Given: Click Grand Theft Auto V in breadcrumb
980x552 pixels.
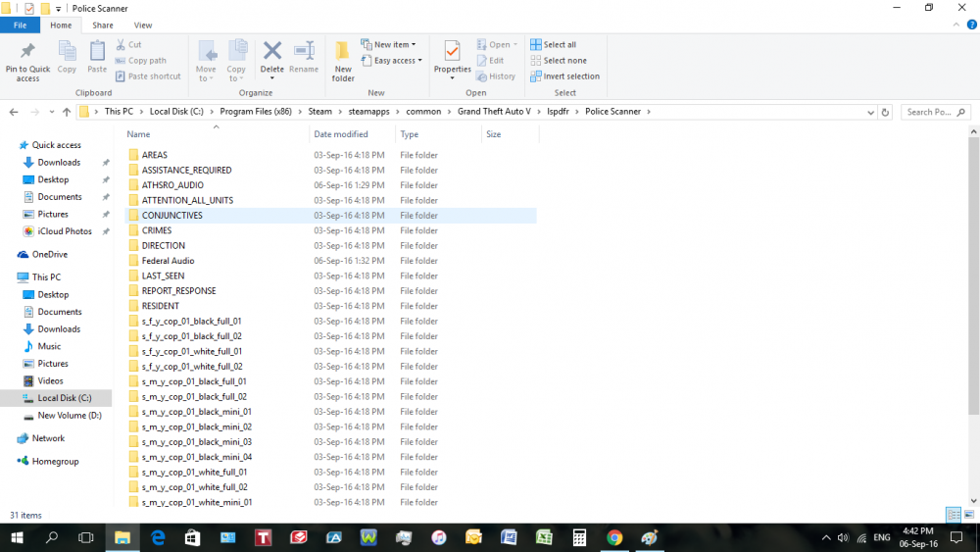Looking at the screenshot, I should coord(494,111).
